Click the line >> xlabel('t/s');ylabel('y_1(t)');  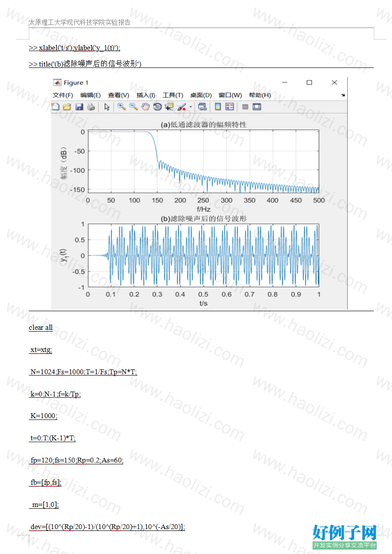click(x=74, y=48)
